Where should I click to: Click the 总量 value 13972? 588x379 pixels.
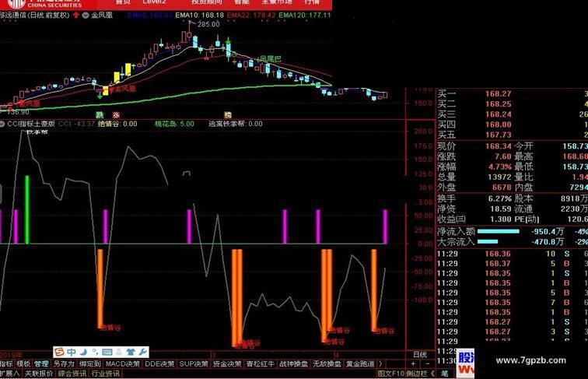point(499,177)
